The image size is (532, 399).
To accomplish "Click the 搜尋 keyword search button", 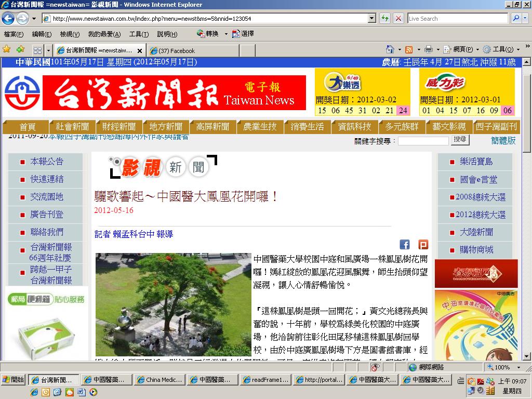I will click(460, 140).
